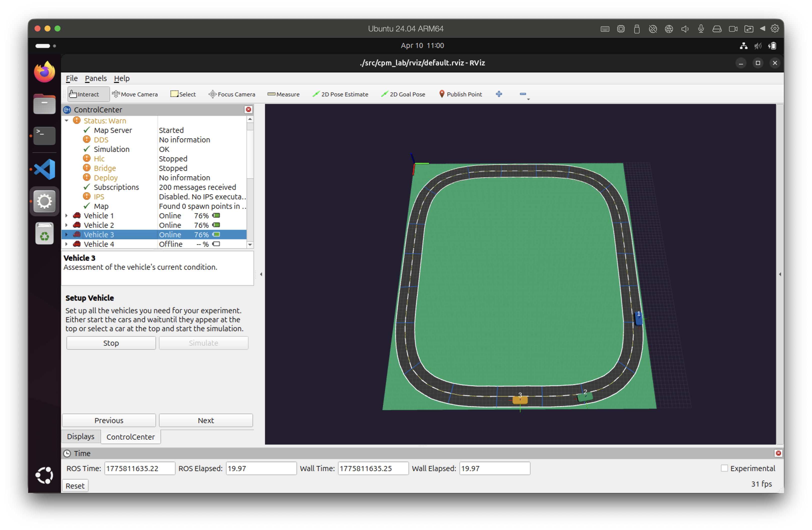Expand the Vehicle 3 row

point(66,235)
